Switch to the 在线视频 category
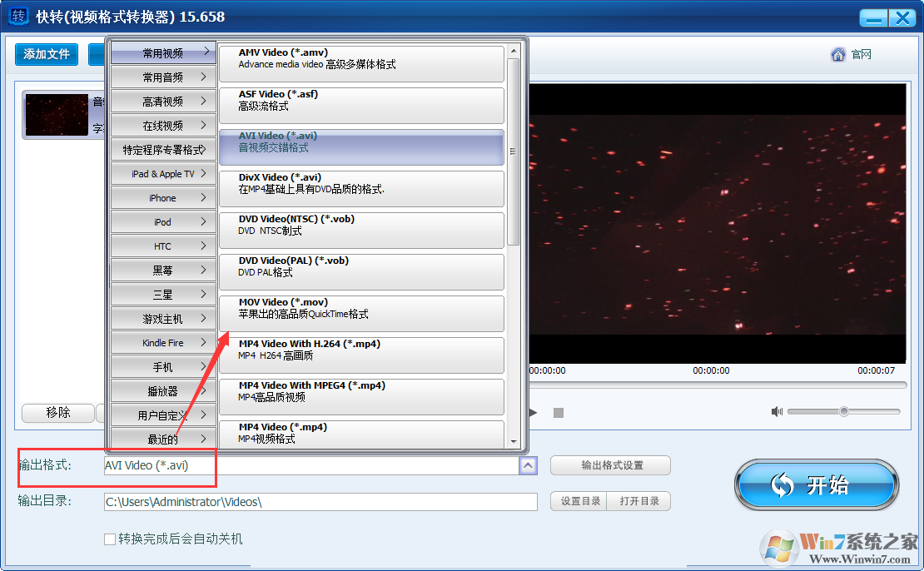 click(x=162, y=124)
